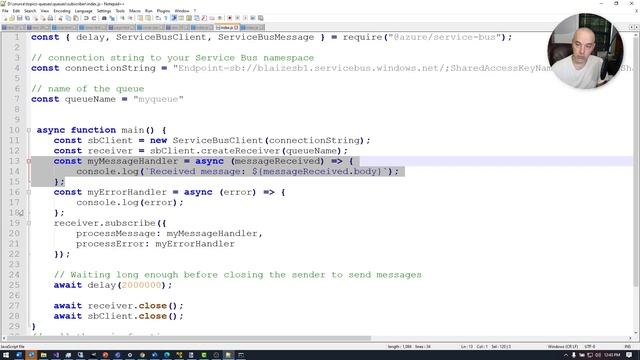This screenshot has width=640, height=360.
Task: Click the Paste toolbar icon
Action: pos(76,18)
